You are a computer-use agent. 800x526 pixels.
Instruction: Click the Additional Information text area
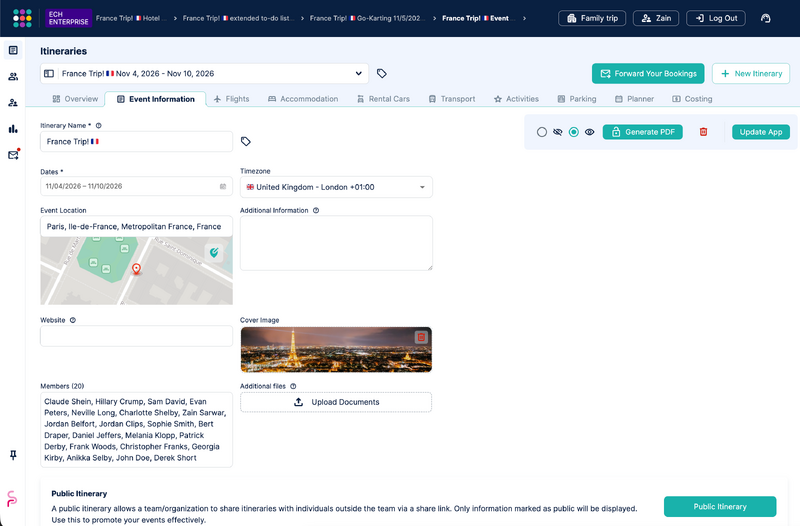336,243
